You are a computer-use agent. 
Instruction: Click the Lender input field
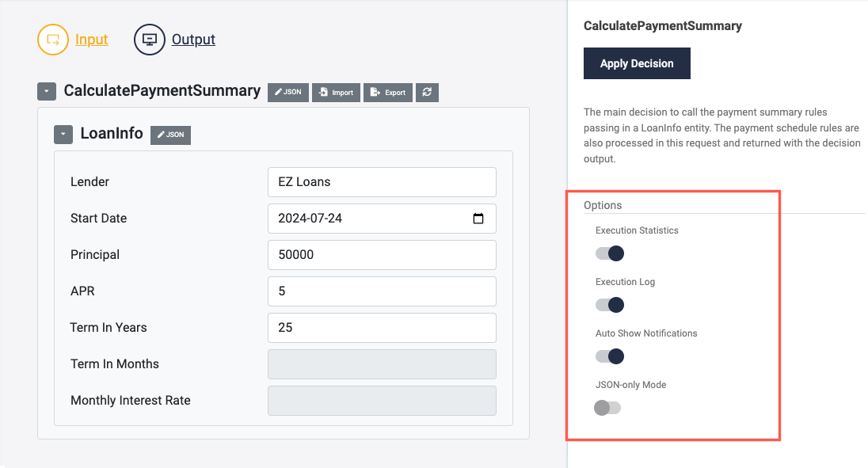(x=382, y=182)
